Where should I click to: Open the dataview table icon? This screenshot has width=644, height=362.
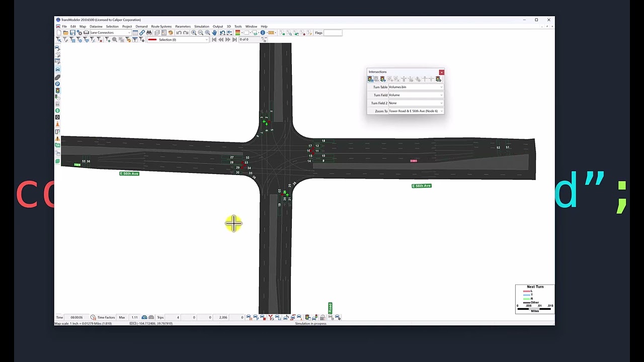coord(135,33)
